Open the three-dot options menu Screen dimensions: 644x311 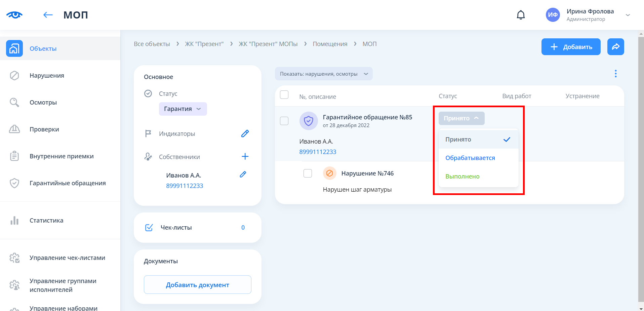coord(615,74)
